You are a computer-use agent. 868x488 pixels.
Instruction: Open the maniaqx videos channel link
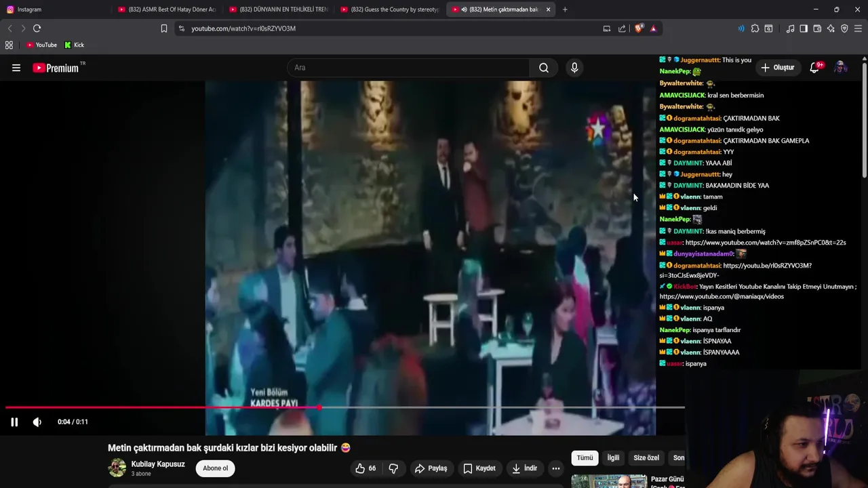722,297
